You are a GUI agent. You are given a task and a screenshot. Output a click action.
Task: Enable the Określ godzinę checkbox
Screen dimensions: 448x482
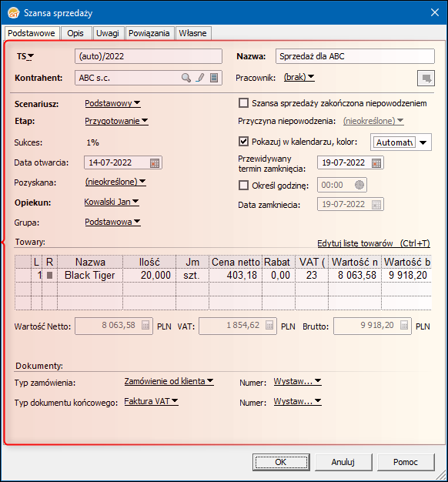[243, 186]
